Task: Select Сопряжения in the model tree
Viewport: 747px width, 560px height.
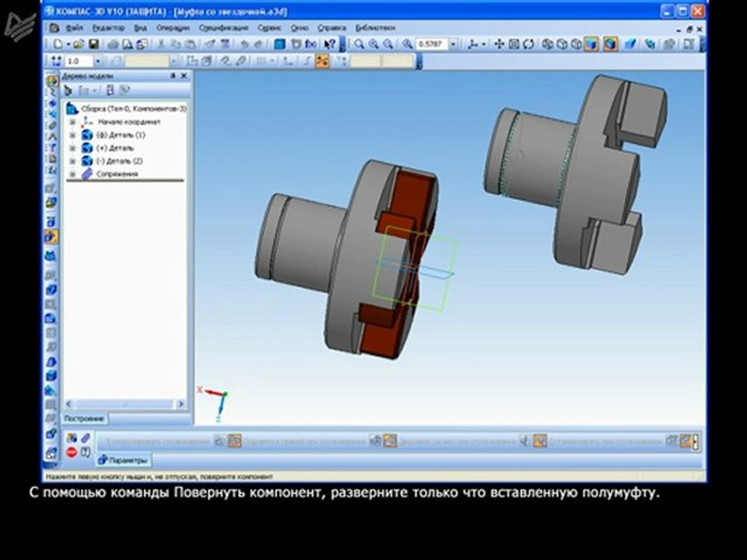Action: click(117, 174)
